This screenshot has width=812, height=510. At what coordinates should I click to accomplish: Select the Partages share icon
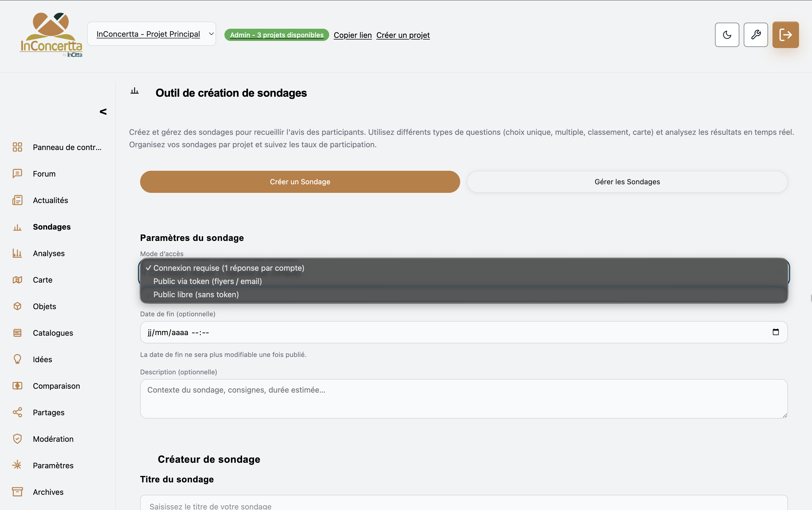17,412
